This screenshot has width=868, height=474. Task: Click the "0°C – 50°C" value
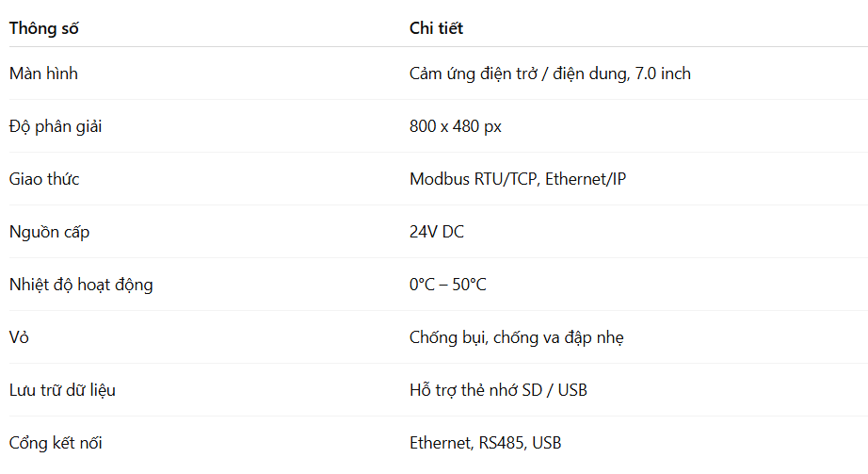[448, 285]
